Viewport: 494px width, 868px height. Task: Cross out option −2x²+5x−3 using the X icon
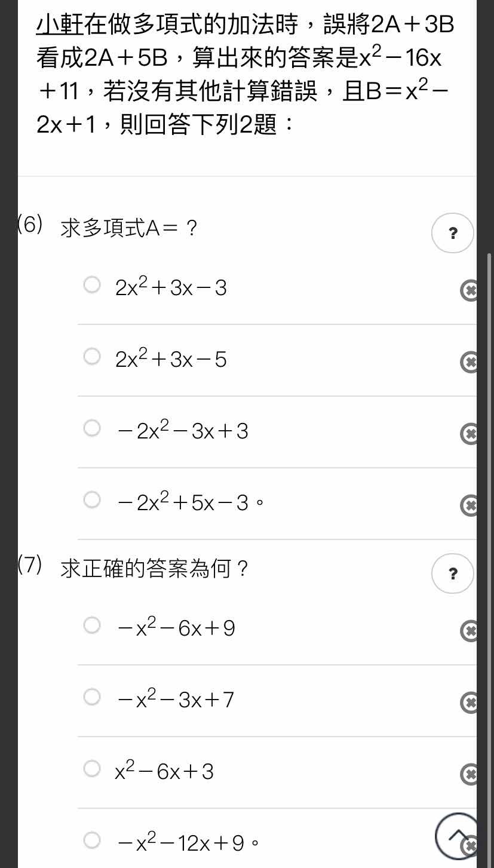click(x=470, y=505)
